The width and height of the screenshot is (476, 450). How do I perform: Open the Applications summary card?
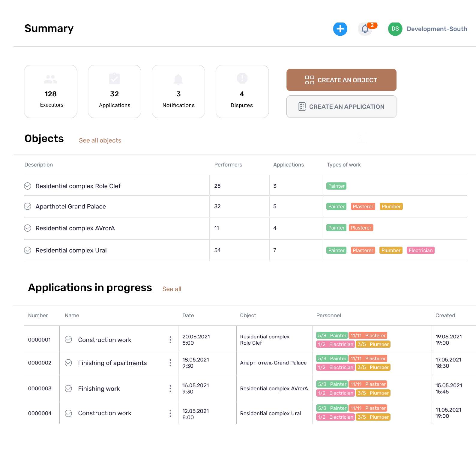[115, 91]
